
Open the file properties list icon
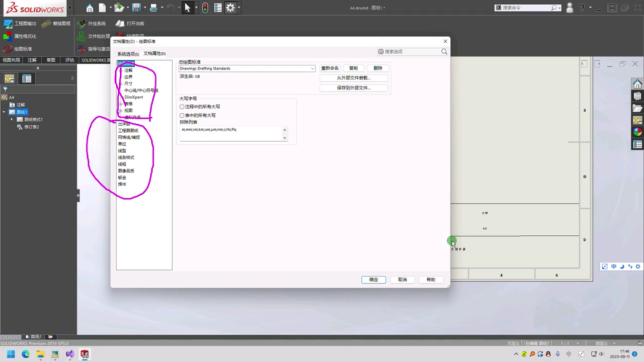tap(218, 8)
